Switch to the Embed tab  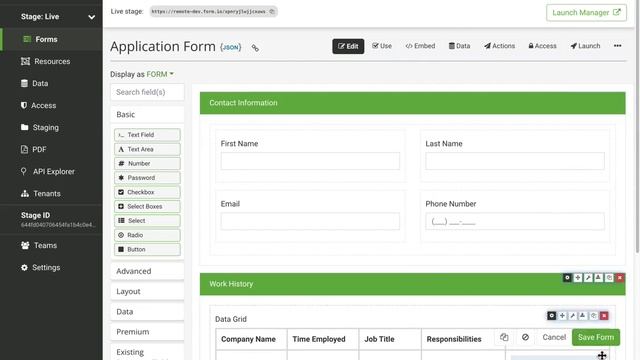420,46
